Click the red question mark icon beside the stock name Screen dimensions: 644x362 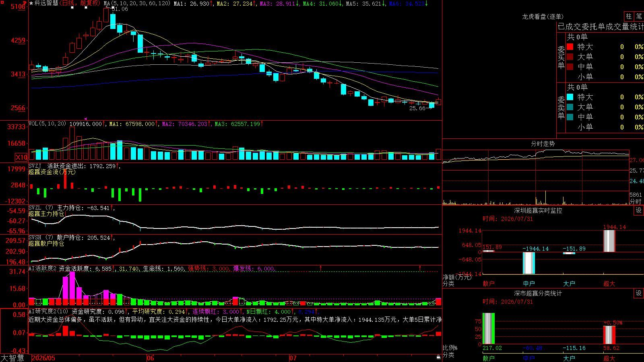(x=25, y=3)
